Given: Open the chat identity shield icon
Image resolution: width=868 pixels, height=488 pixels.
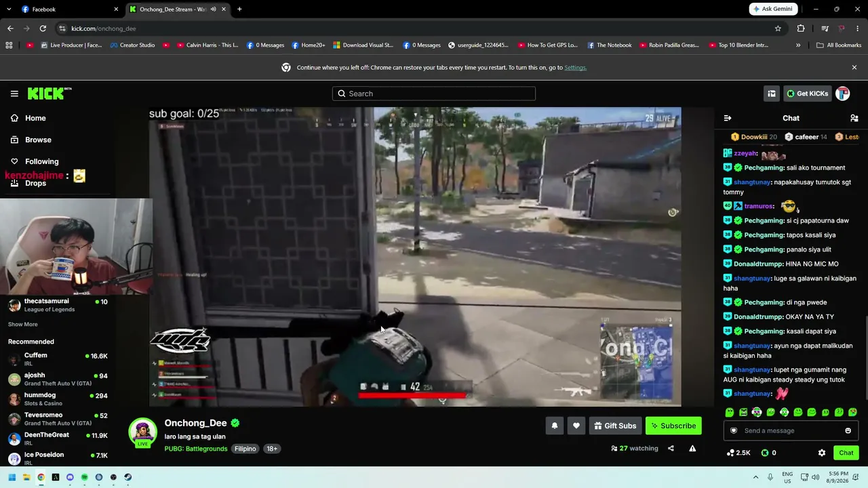Looking at the screenshot, I should coord(734,430).
